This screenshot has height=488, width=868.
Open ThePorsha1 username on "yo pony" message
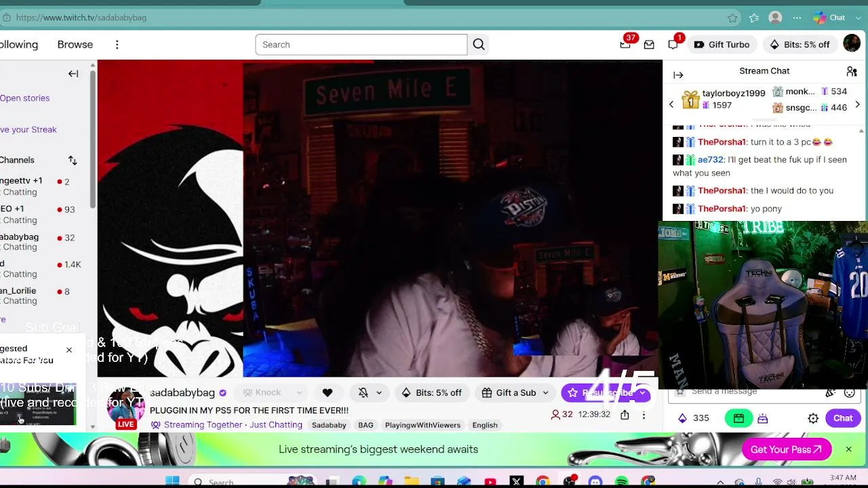722,209
